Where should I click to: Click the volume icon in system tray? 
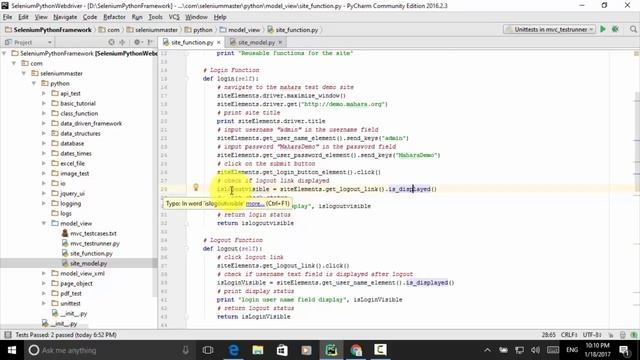pos(536,350)
